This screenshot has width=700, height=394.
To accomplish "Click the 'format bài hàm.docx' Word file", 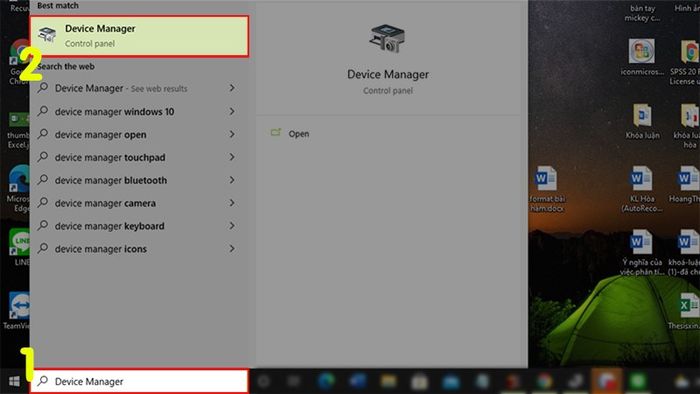I will 546,189.
